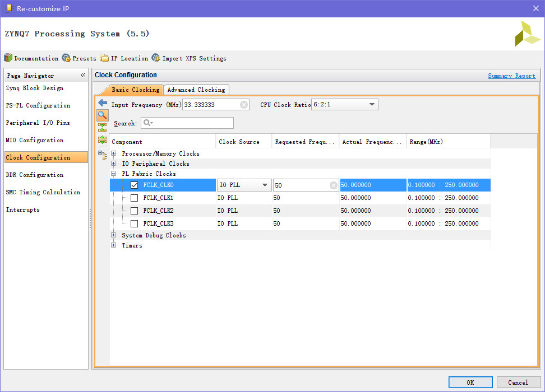
Task: Enable the FCLK_CLK1 checkbox
Action: tap(134, 198)
